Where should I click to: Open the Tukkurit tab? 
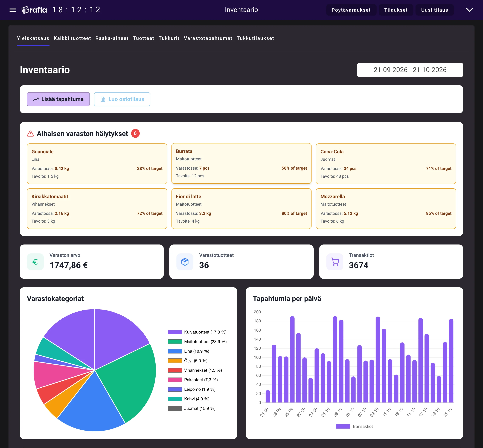tap(169, 38)
